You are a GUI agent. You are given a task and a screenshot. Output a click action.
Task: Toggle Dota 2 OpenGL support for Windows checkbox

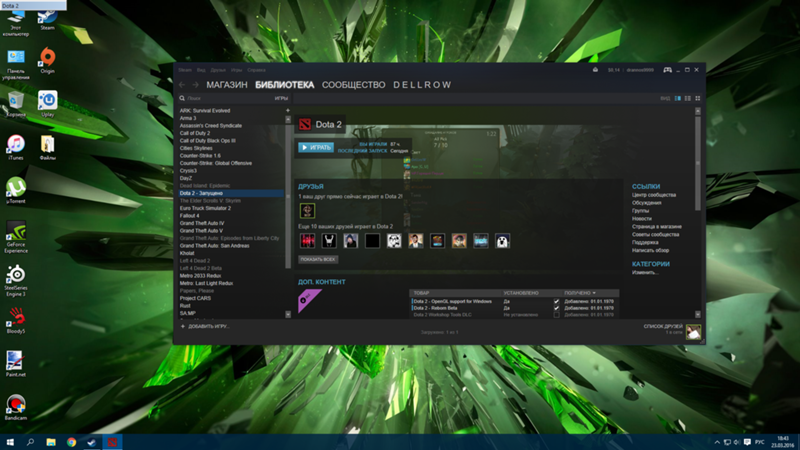click(556, 302)
